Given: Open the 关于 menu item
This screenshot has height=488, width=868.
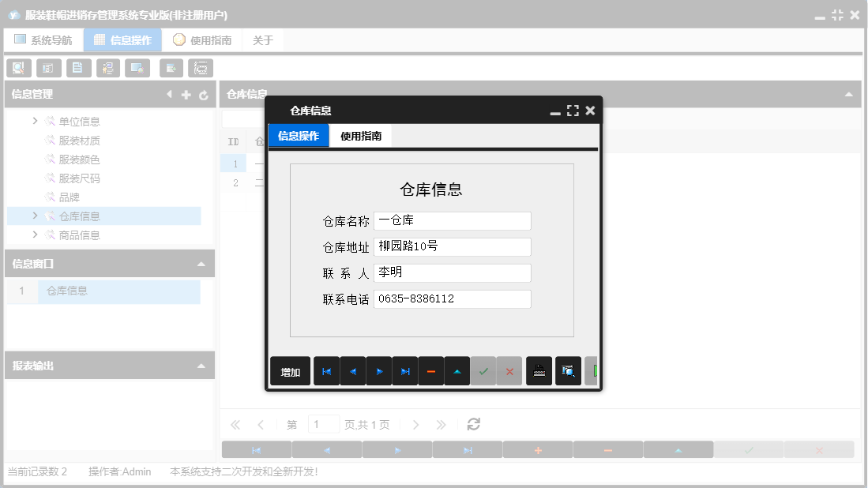Looking at the screenshot, I should (262, 39).
